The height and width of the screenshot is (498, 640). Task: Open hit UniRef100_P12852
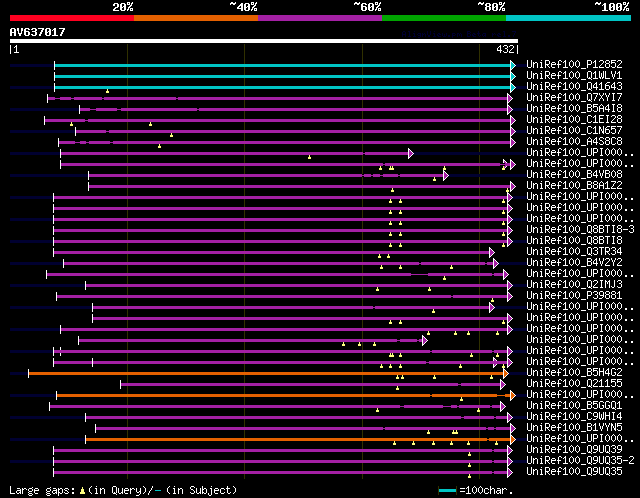pyautogui.click(x=574, y=64)
